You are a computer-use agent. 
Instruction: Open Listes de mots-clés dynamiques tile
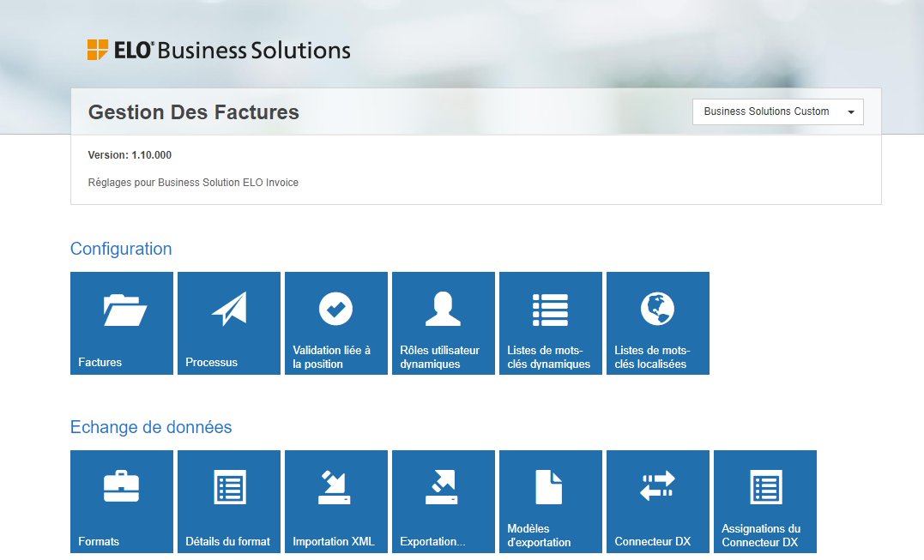point(551,322)
